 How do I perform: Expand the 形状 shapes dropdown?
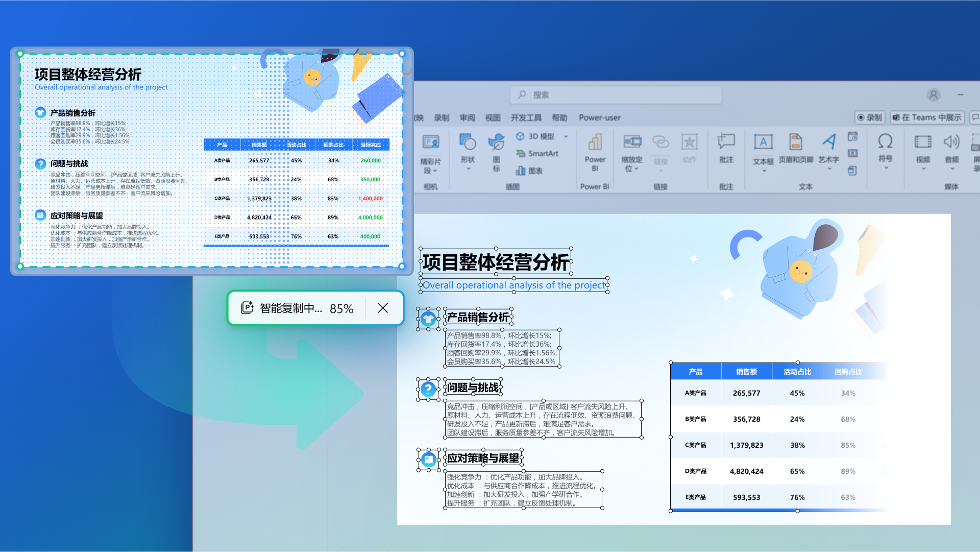point(469,170)
